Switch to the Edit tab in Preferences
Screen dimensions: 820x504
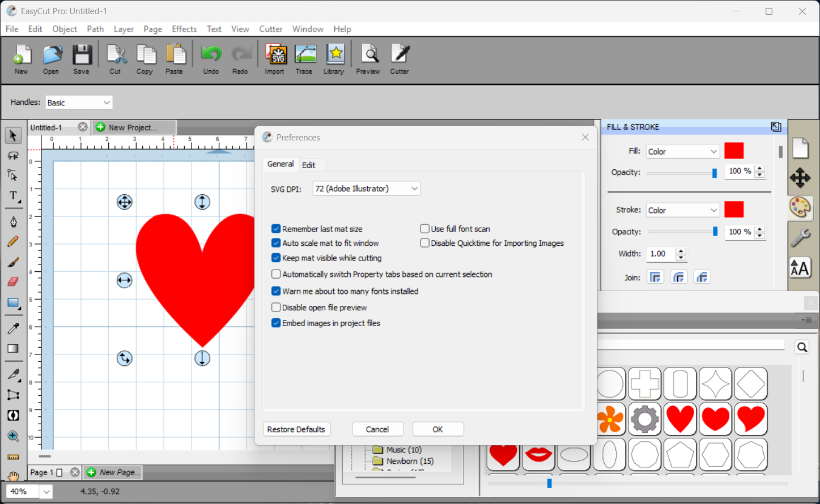click(x=309, y=165)
